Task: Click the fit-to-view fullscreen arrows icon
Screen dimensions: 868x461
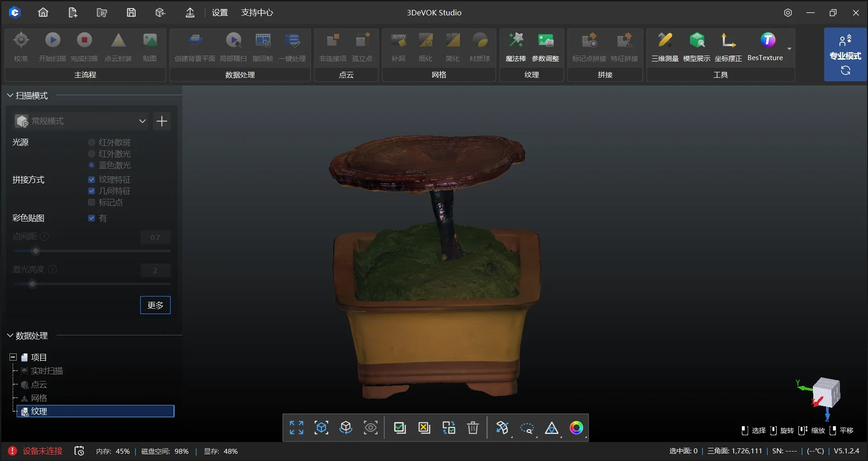Action: tap(297, 428)
